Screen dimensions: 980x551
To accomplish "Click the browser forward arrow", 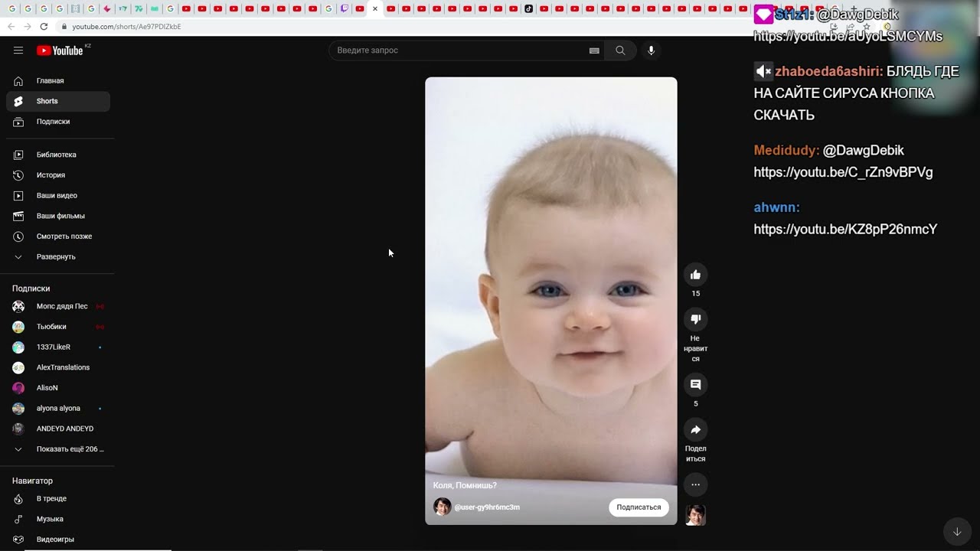I will pos(28,26).
